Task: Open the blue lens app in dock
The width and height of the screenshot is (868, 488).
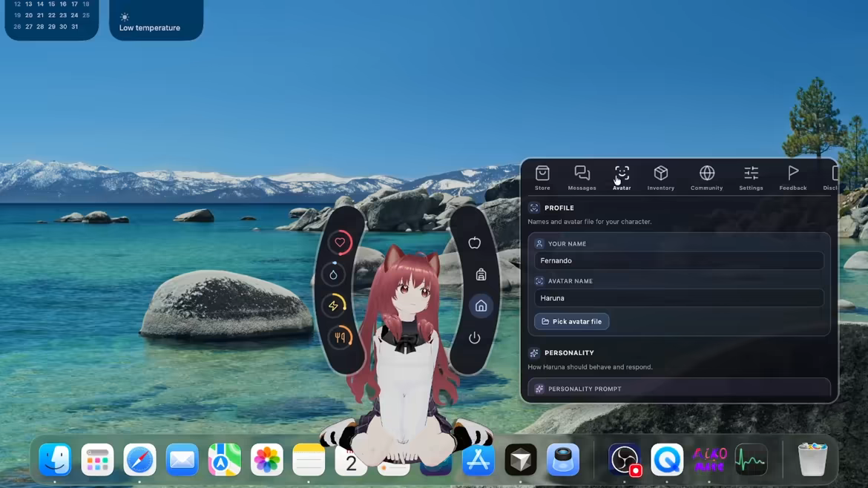Action: tap(563, 459)
